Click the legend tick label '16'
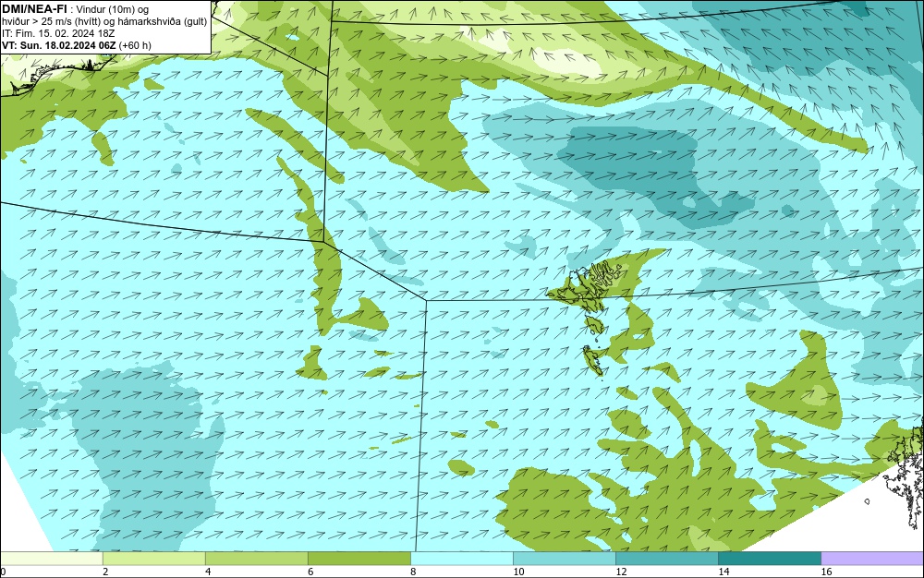The height and width of the screenshot is (578, 924). (826, 572)
